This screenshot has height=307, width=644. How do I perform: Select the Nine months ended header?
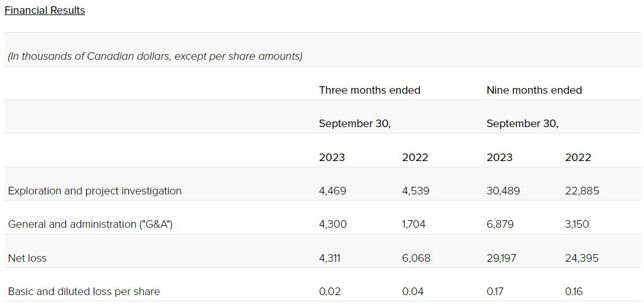tap(534, 90)
